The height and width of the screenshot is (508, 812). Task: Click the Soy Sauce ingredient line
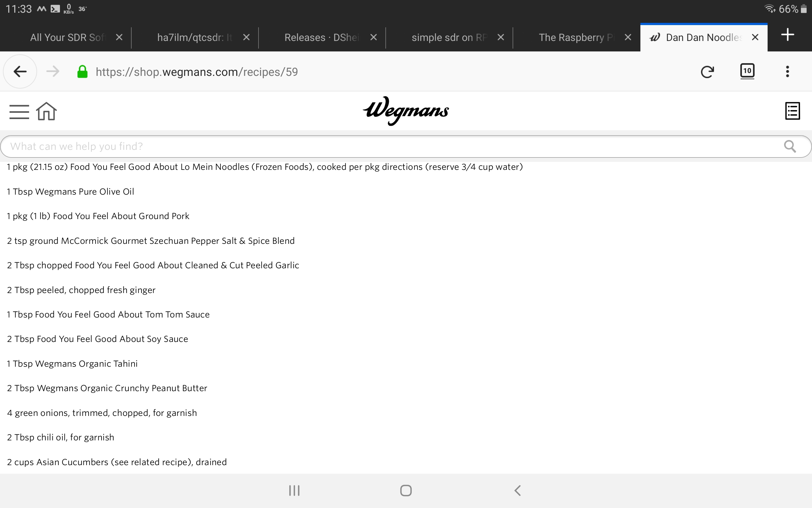click(x=97, y=339)
